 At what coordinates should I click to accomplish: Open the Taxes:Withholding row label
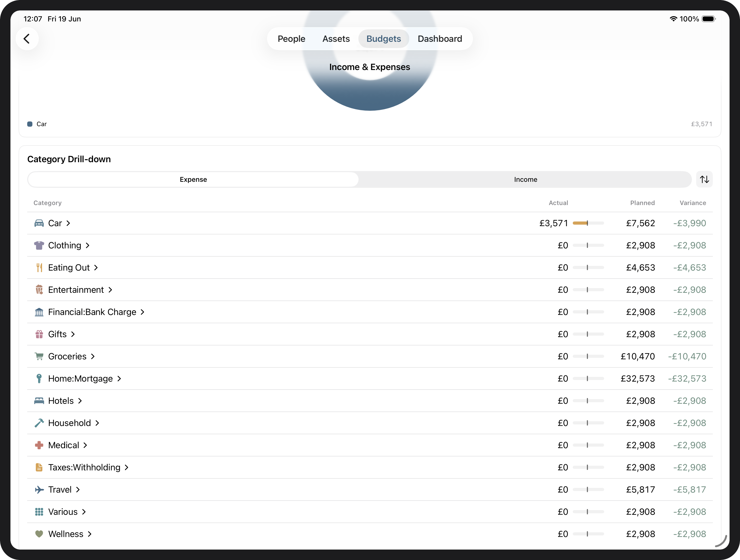click(84, 467)
